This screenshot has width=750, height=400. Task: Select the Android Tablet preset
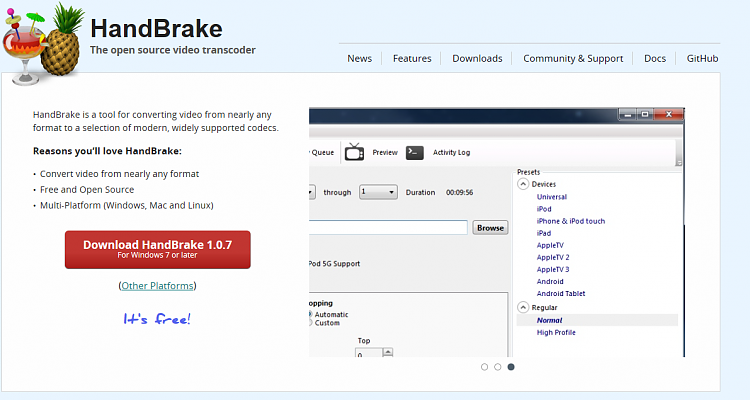pyautogui.click(x=561, y=293)
